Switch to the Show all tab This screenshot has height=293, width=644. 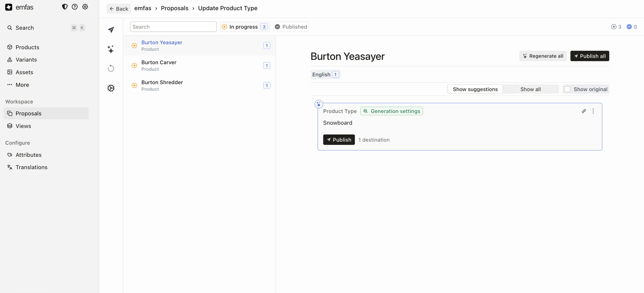tap(531, 89)
